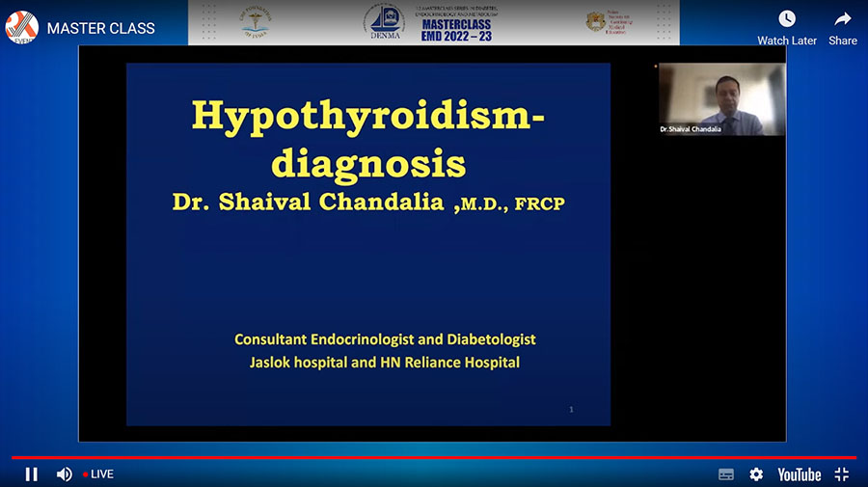Click the Hypothyroidism-diagnosis slide title

tap(368, 139)
